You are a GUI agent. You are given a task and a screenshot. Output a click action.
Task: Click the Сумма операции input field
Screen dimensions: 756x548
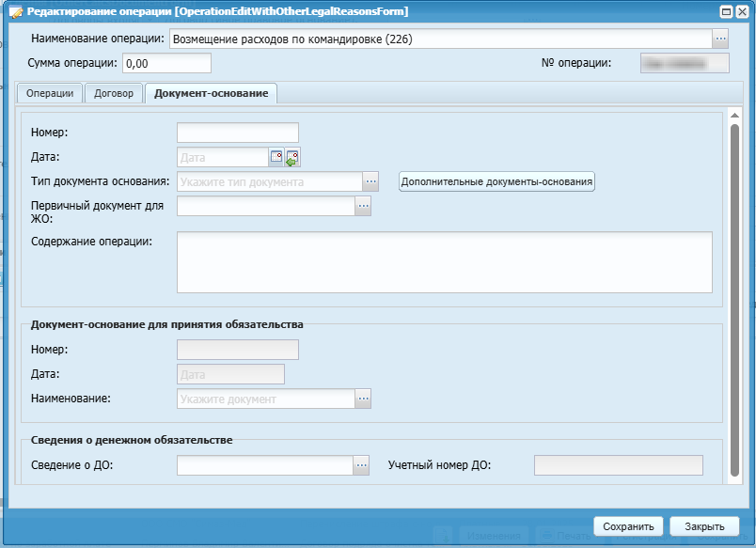pyautogui.click(x=166, y=63)
